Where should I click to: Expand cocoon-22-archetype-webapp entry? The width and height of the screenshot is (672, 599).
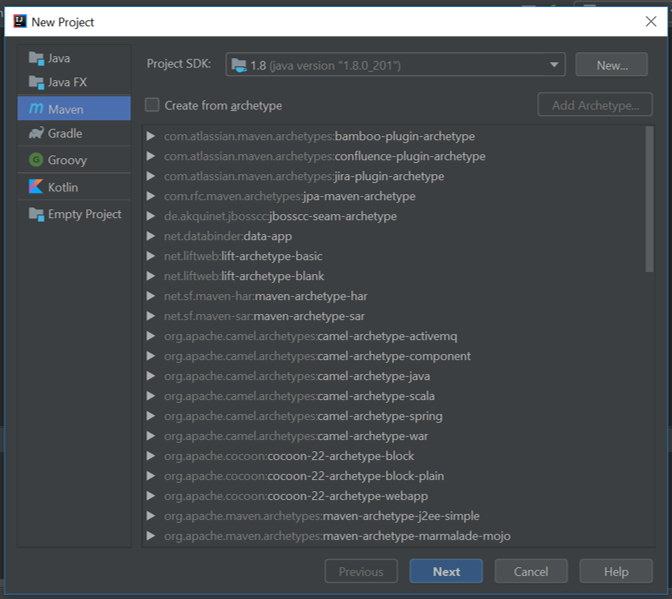(x=150, y=496)
